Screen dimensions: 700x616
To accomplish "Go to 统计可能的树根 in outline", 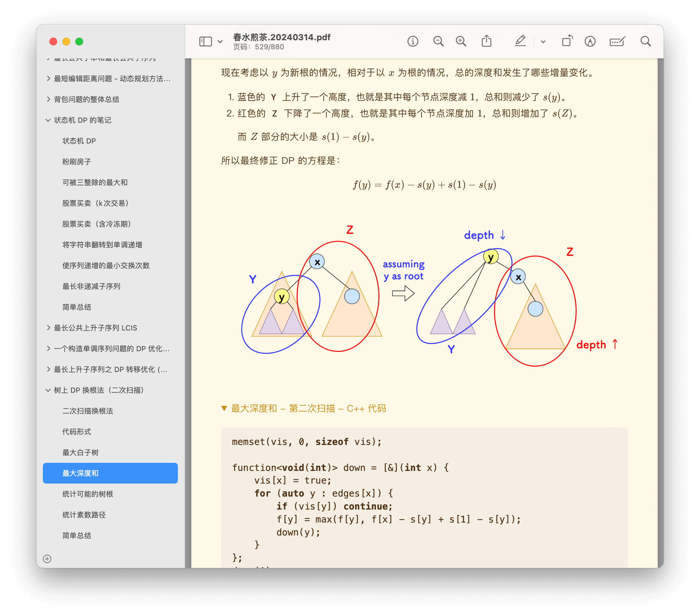I will click(88, 494).
